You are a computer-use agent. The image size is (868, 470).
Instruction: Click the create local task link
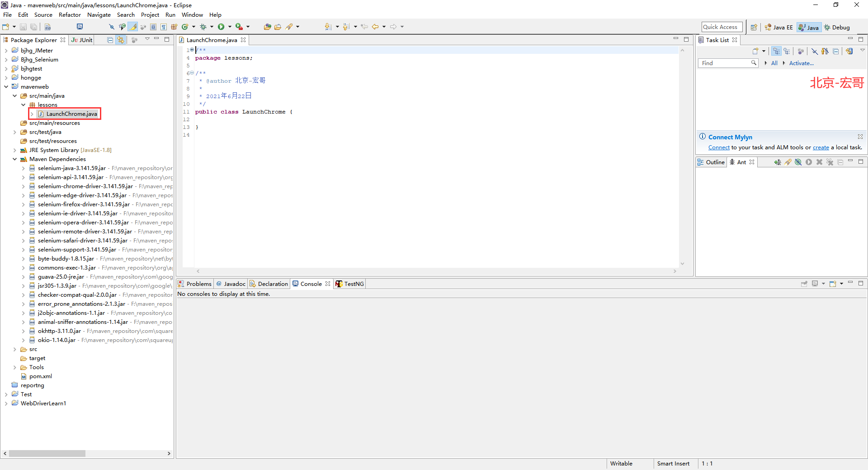click(x=821, y=147)
